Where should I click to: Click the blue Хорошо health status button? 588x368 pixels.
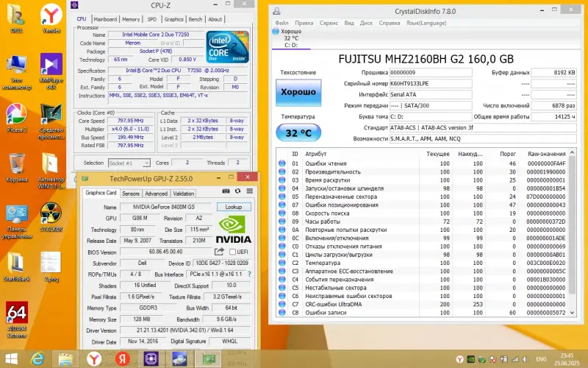click(298, 92)
